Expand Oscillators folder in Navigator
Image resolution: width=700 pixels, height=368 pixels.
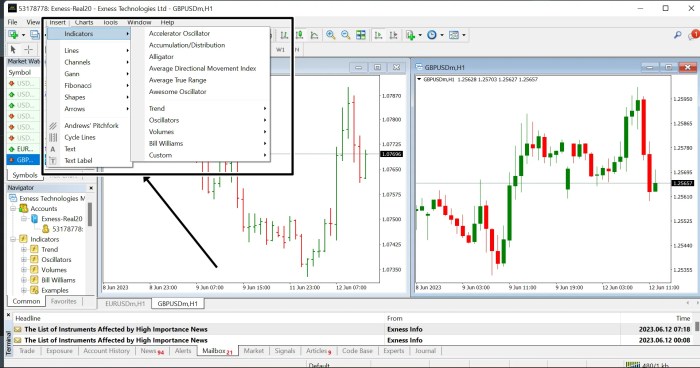[x=24, y=259]
